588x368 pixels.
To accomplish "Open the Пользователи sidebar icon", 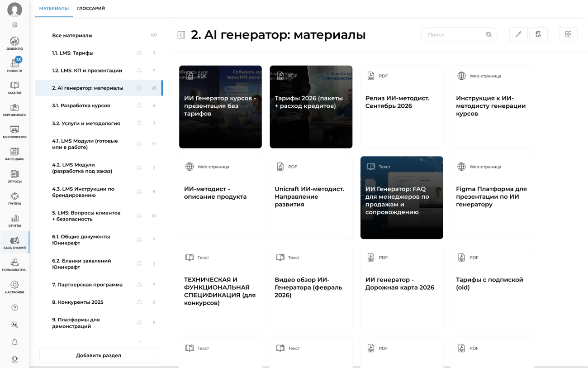I will coord(14,265).
